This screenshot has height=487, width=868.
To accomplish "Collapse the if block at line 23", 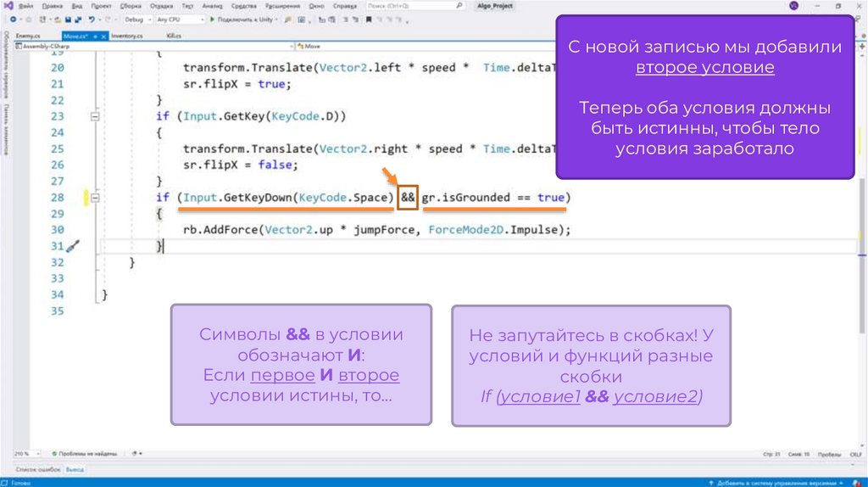I will click(95, 116).
